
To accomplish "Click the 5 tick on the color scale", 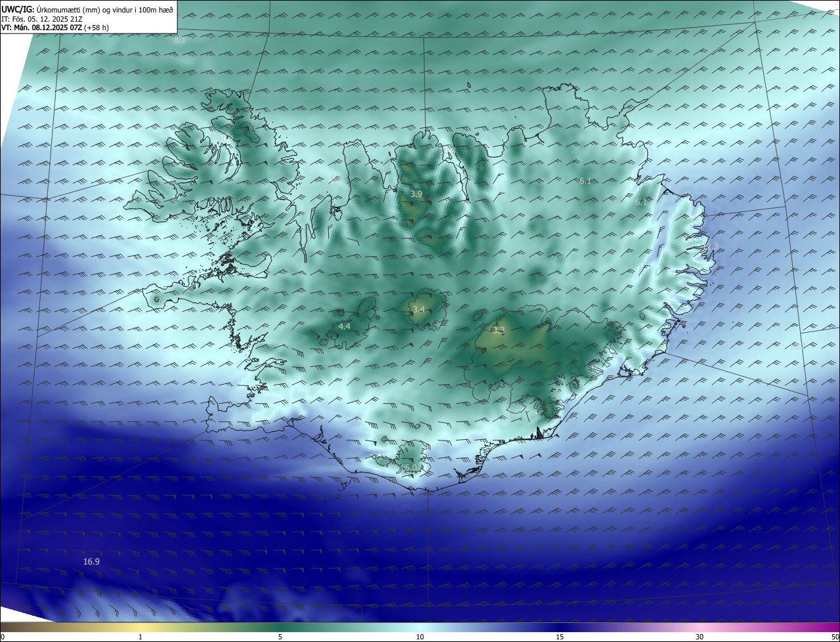I will pos(280,637).
